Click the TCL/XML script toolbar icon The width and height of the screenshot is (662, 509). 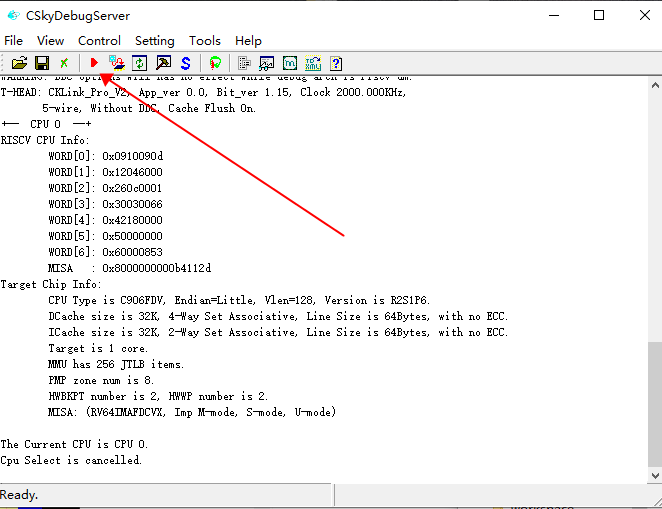(313, 63)
